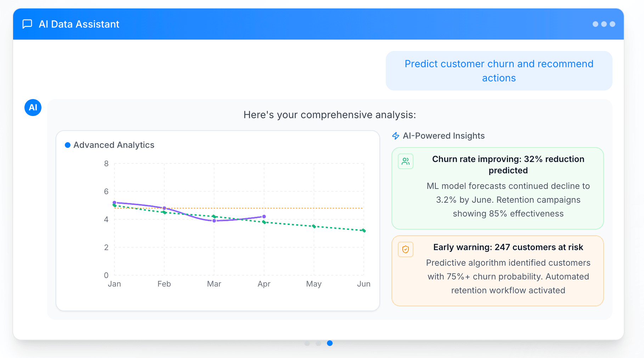The height and width of the screenshot is (358, 644).
Task: Click the Predict customer churn message bubble
Action: pos(499,71)
